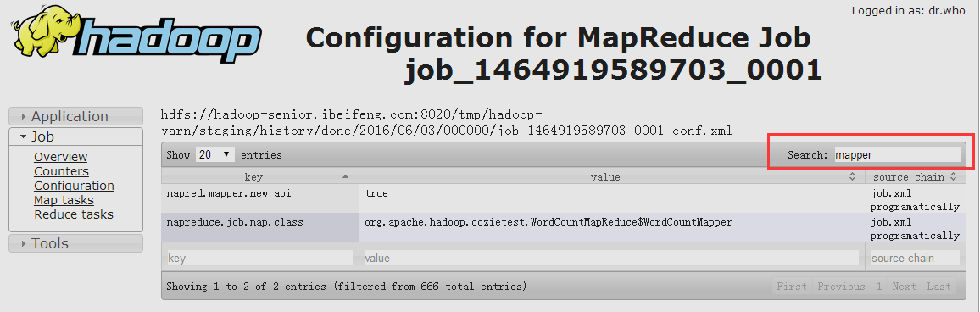Viewport: 980px width, 312px height.
Task: Click the source chain filter field
Action: (x=915, y=259)
